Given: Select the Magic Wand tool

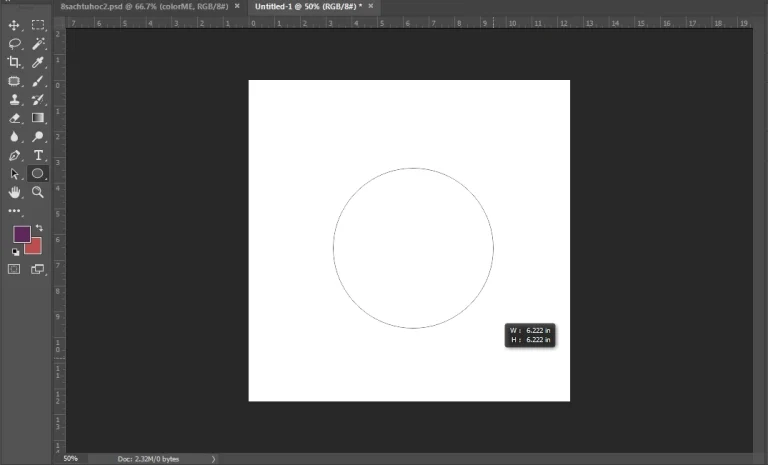Looking at the screenshot, I should click(38, 44).
